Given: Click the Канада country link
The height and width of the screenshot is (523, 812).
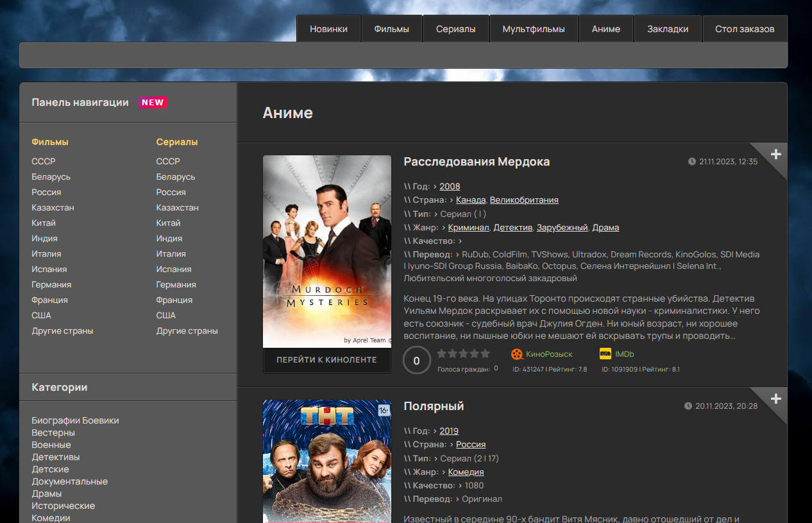Looking at the screenshot, I should point(471,200).
